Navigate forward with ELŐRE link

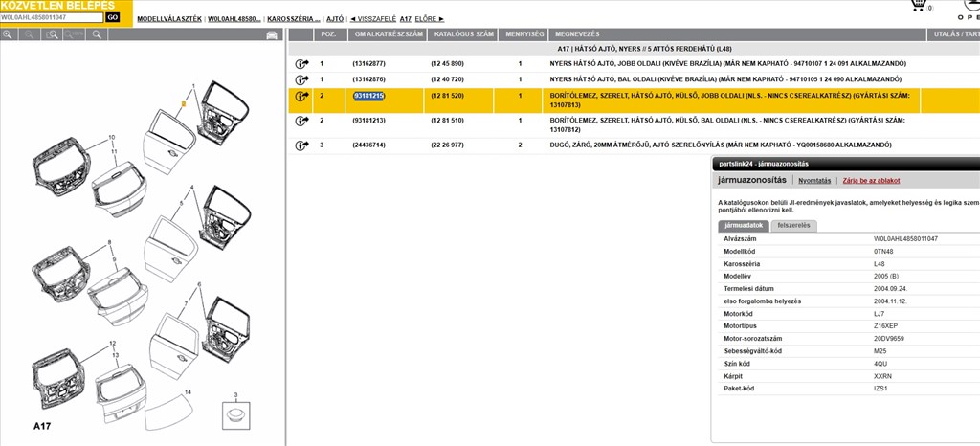point(430,18)
